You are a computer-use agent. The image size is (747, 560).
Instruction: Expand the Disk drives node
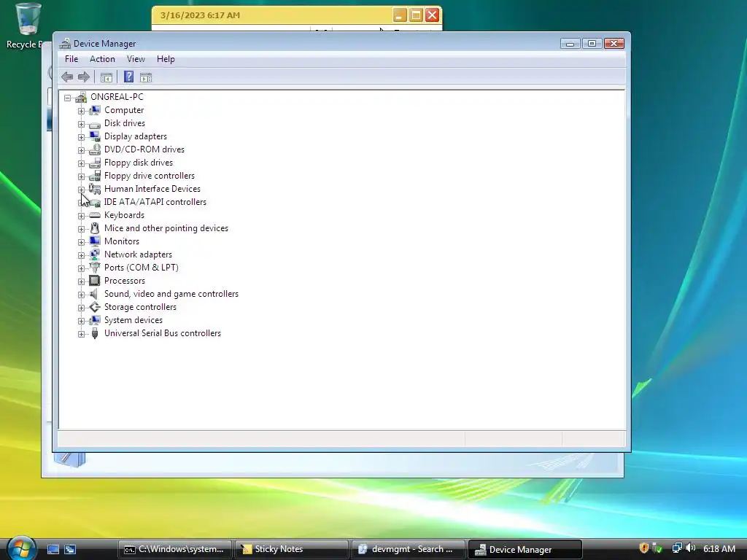pos(81,124)
